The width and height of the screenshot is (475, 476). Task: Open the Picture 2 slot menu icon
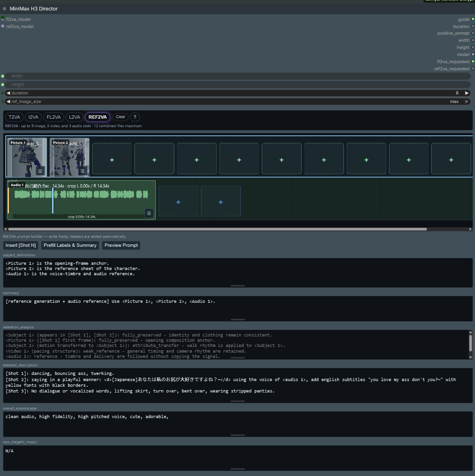82,171
